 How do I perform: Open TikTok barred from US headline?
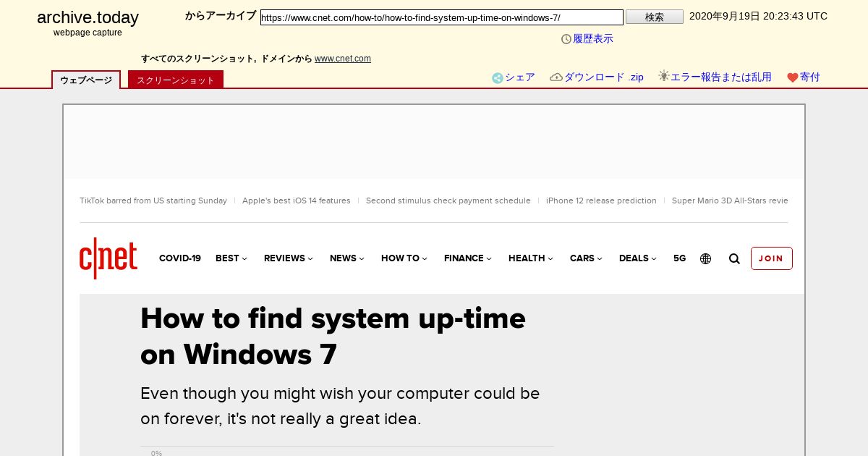click(153, 200)
